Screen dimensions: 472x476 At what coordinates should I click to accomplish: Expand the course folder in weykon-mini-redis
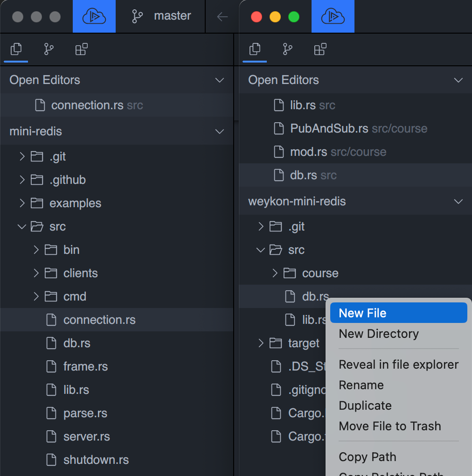point(274,273)
